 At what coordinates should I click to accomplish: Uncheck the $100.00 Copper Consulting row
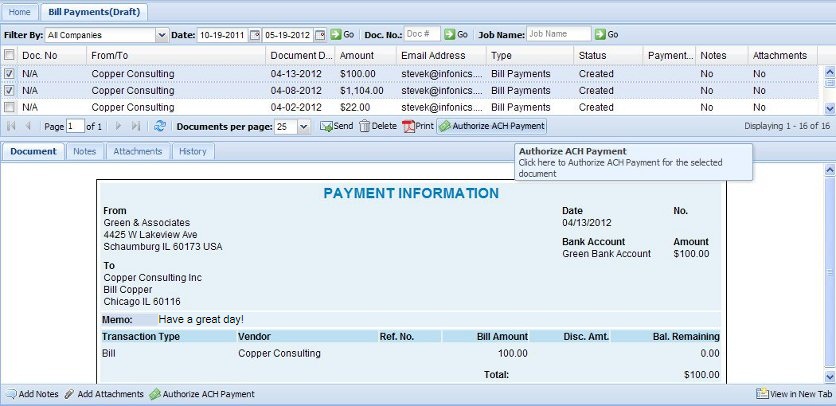[x=9, y=74]
